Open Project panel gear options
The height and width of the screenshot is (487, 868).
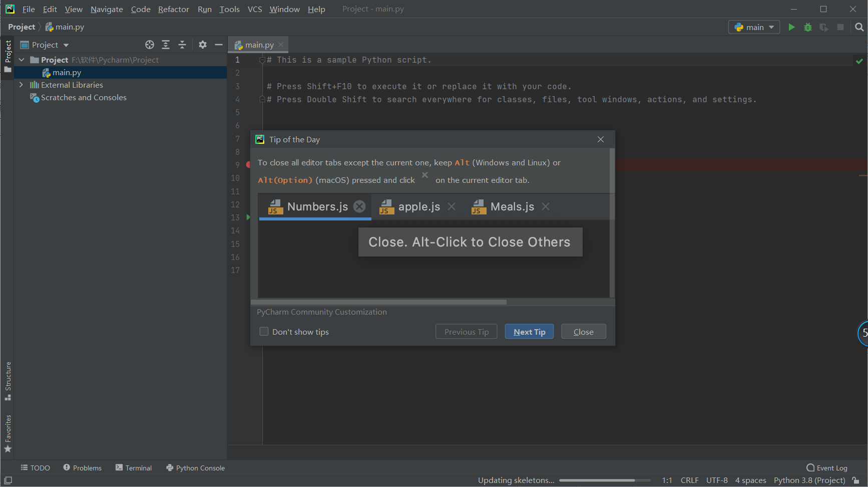click(202, 45)
